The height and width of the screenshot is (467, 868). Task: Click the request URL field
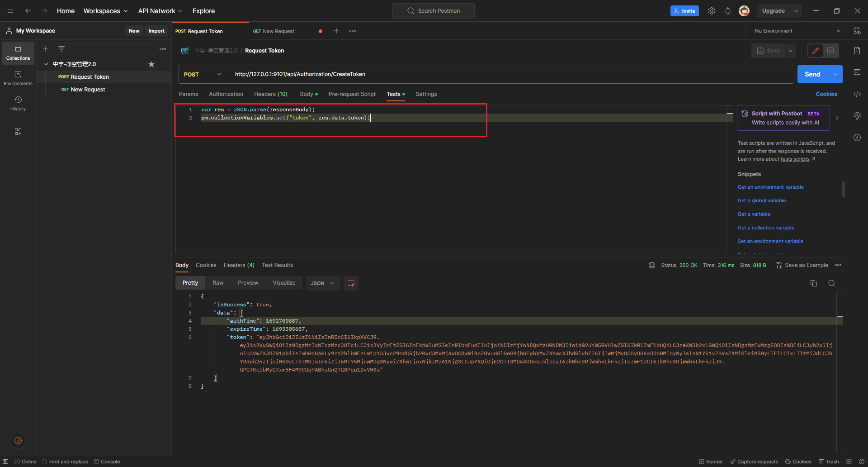point(511,74)
